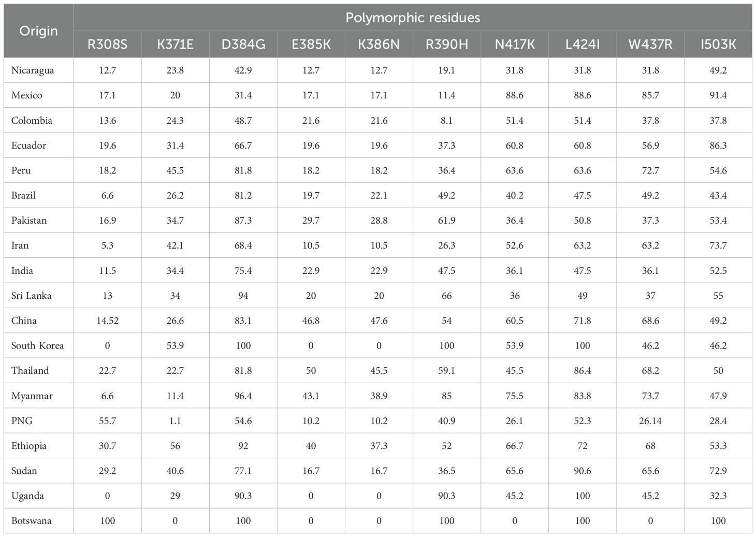The width and height of the screenshot is (756, 537).
Task: Click the D384G column header
Action: [x=243, y=45]
